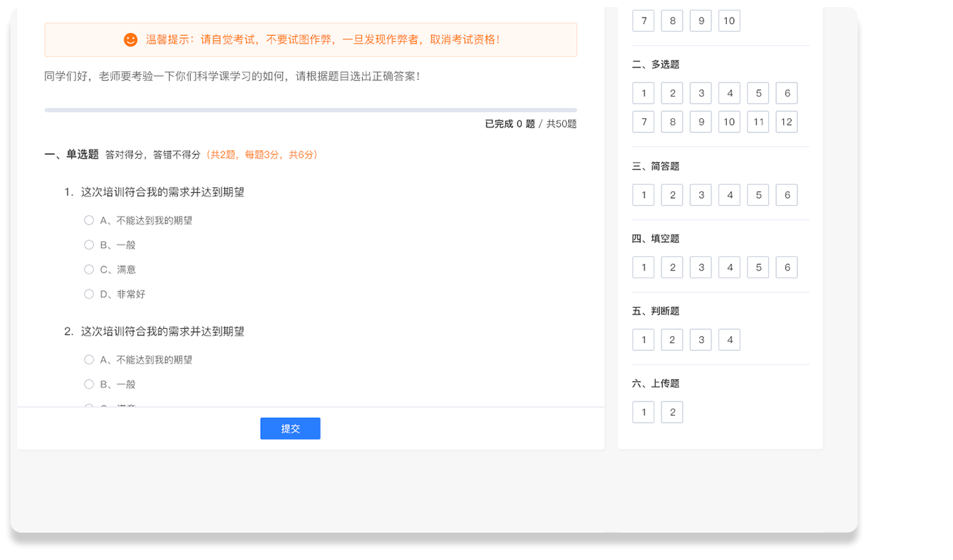Select option A 不能达到我的期望 for question 1
Screen dimensions: 953x560
point(89,220)
